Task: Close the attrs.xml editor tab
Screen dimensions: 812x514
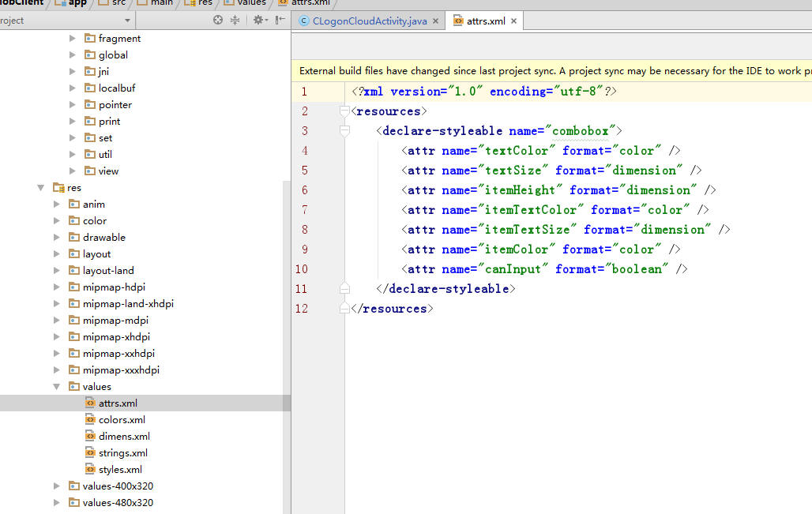Action: click(514, 21)
